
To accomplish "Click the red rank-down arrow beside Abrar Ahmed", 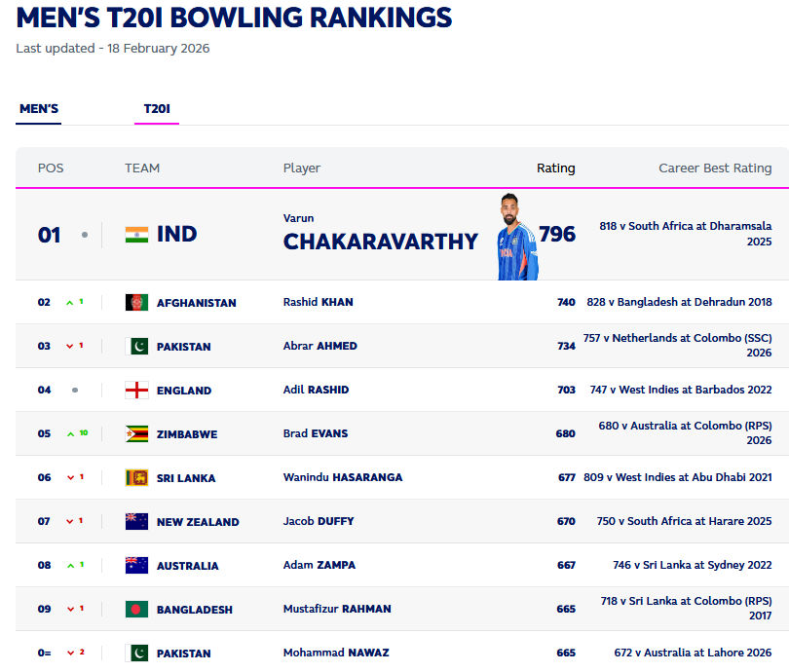I will (69, 346).
